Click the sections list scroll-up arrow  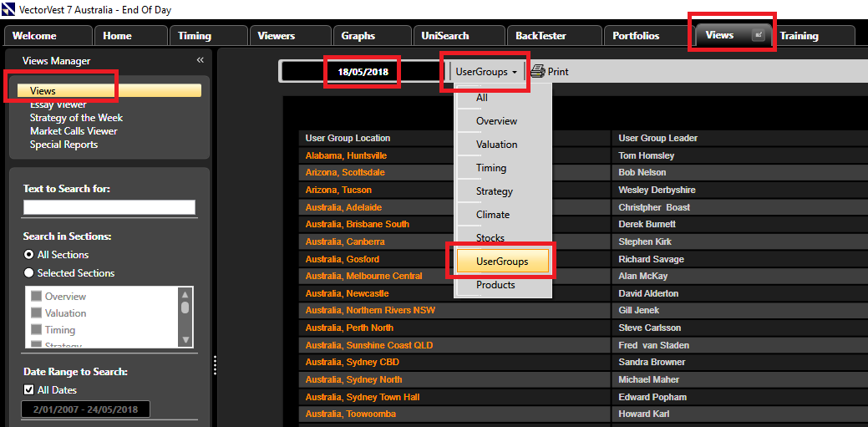185,293
